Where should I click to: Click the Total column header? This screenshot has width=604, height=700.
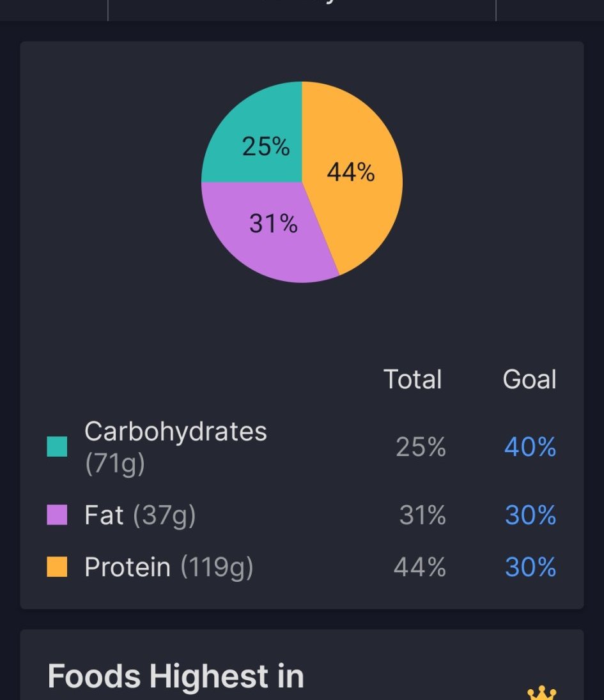point(412,379)
